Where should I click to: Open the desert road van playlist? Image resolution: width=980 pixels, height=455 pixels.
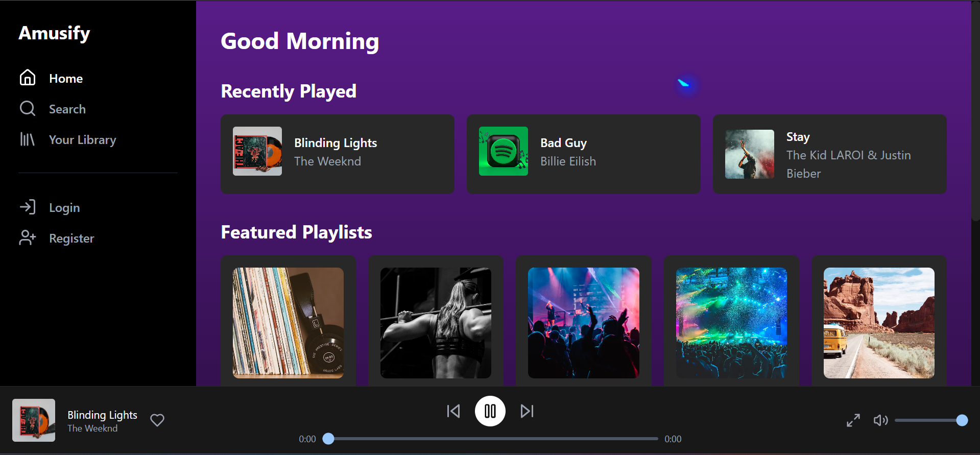click(879, 323)
